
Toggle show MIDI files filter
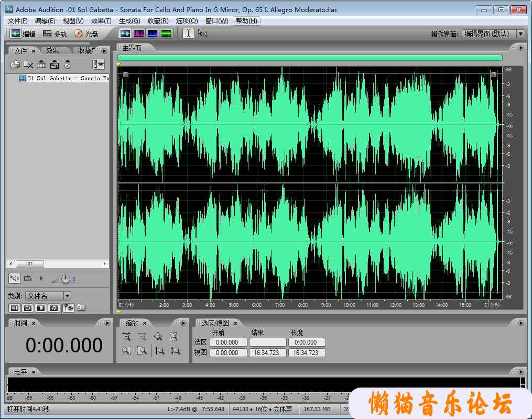click(x=53, y=308)
